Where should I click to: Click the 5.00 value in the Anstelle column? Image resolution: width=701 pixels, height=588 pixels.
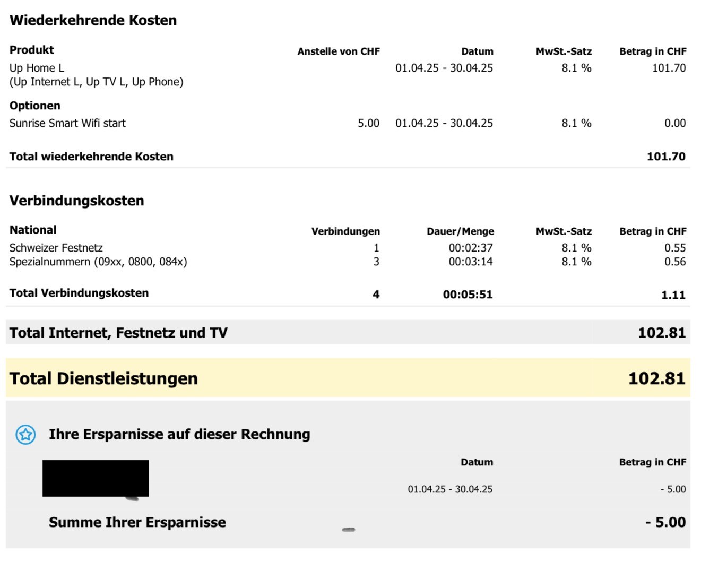(x=368, y=123)
